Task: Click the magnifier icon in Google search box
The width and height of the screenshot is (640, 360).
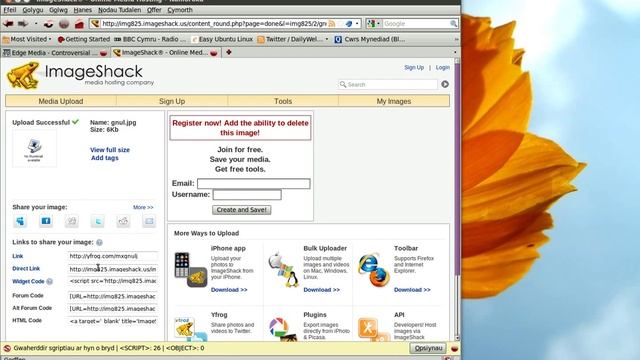Action: pos(453,24)
